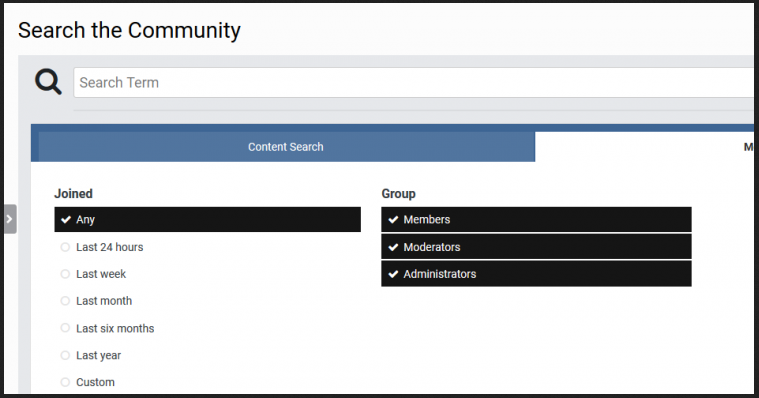Image resolution: width=759 pixels, height=398 pixels.
Task: Open the Member search tab at right
Action: (x=645, y=147)
